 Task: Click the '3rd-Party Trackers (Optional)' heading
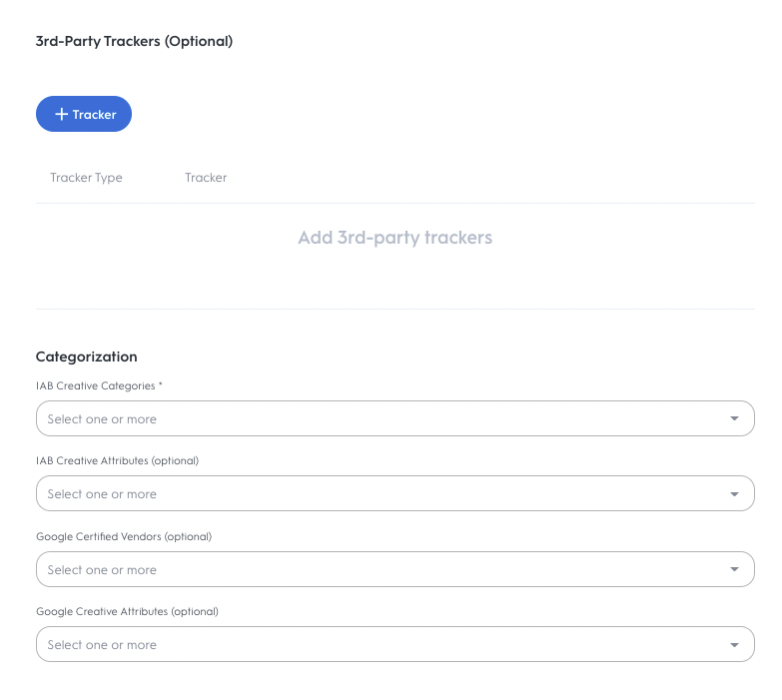point(134,41)
